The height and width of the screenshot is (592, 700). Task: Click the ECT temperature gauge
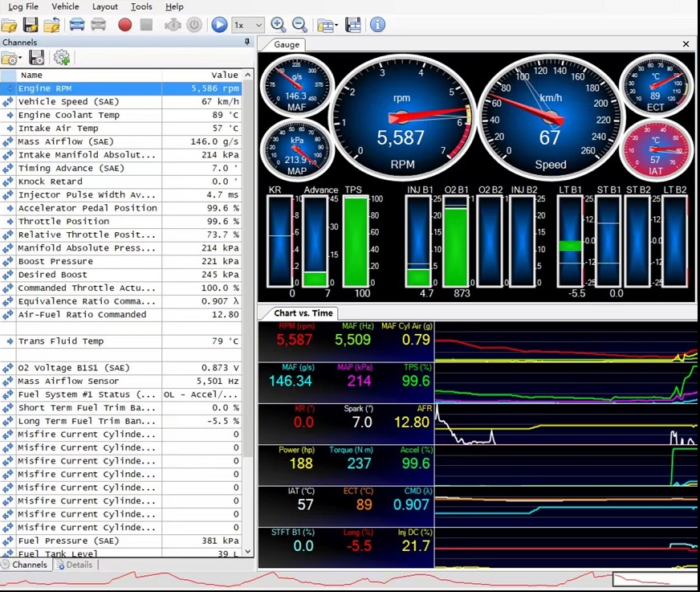655,86
